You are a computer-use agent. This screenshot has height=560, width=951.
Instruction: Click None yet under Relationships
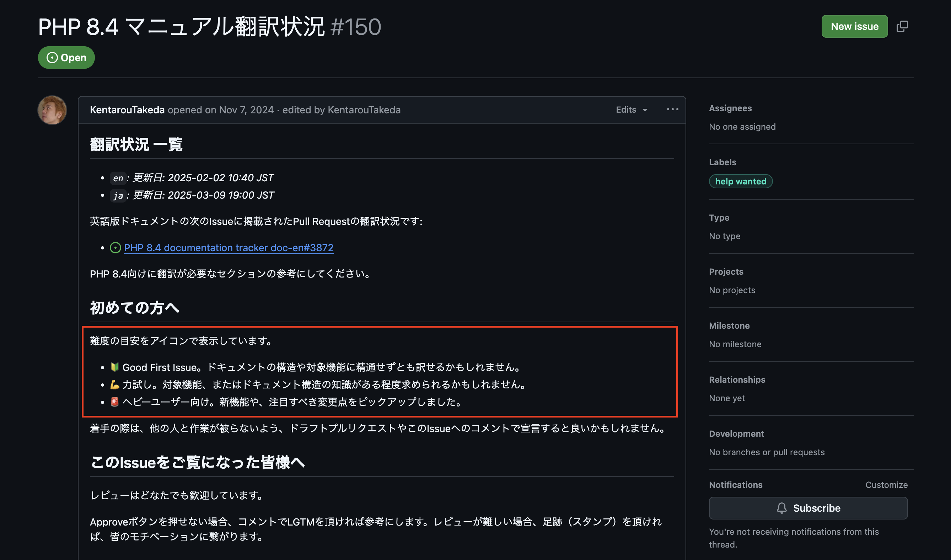pyautogui.click(x=727, y=398)
